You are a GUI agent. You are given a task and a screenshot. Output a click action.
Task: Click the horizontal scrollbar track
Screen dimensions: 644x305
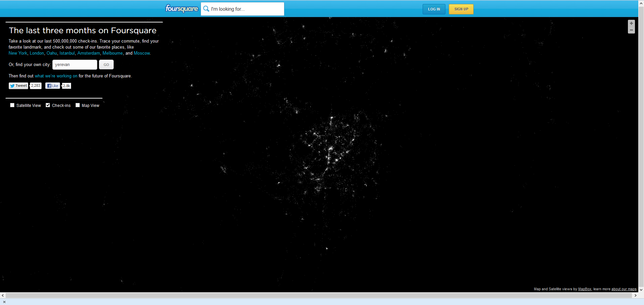319,296
